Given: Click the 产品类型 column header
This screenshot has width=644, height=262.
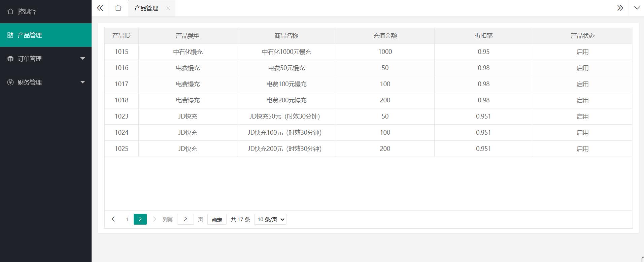Looking at the screenshot, I should click(188, 35).
